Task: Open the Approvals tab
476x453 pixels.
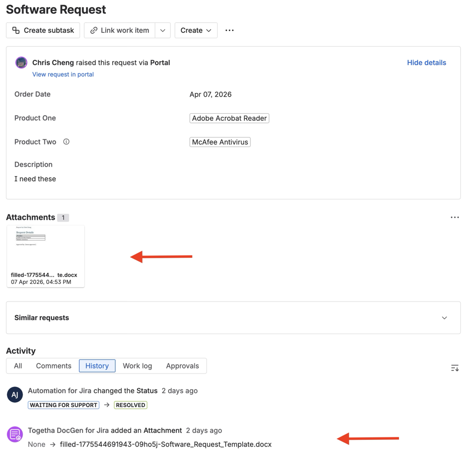Action: point(182,366)
